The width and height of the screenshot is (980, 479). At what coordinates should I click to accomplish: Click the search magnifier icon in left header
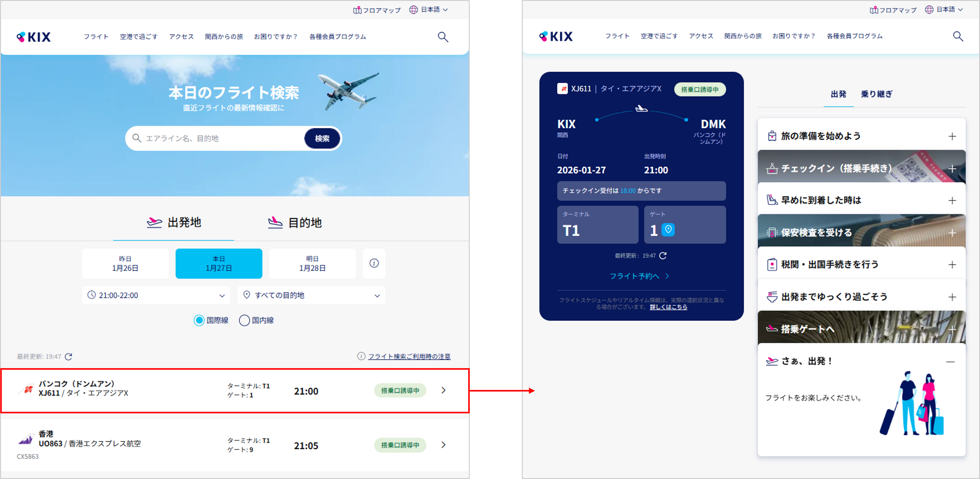click(443, 37)
